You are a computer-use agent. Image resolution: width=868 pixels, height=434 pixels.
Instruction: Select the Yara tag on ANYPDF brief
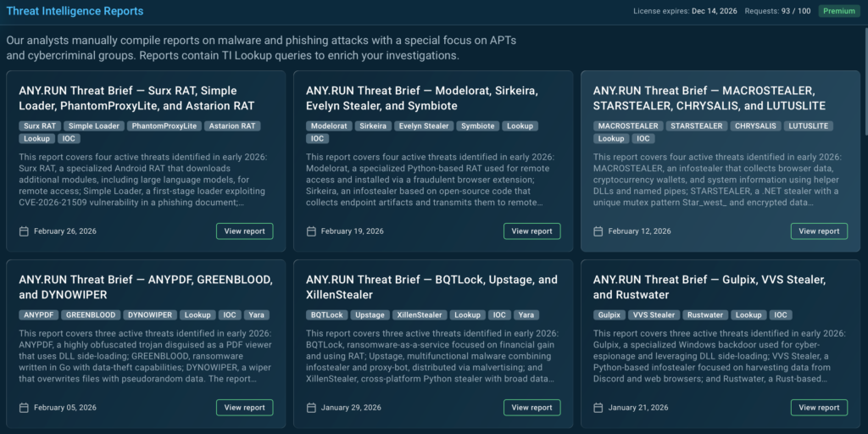click(255, 315)
